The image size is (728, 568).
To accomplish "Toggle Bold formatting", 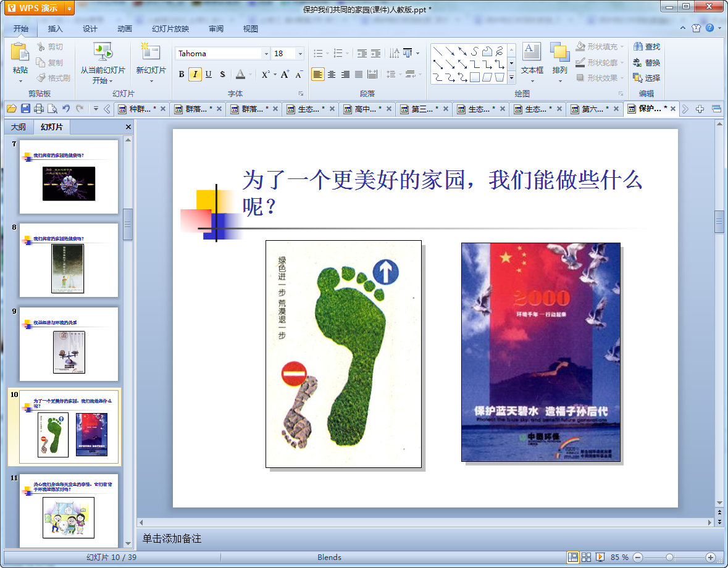I will (x=182, y=74).
